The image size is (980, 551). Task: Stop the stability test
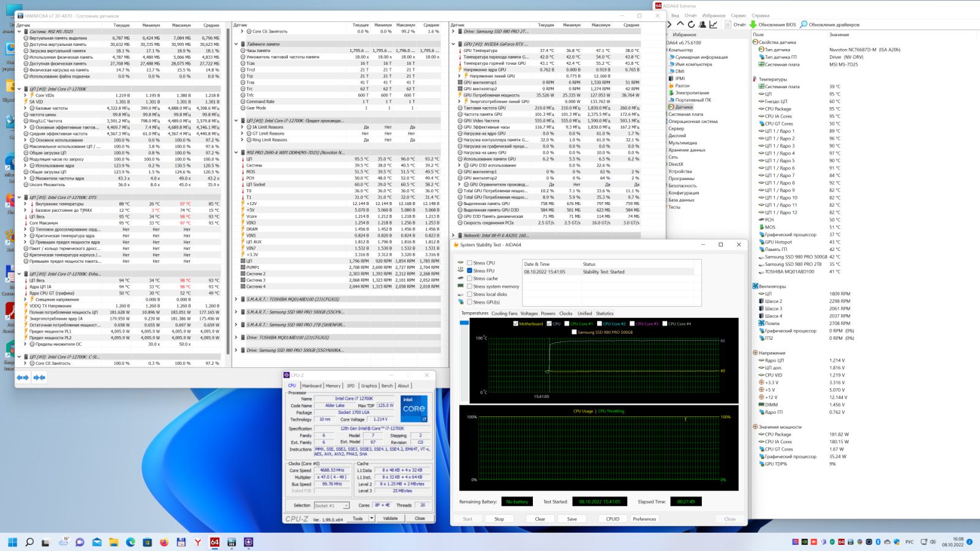[499, 519]
